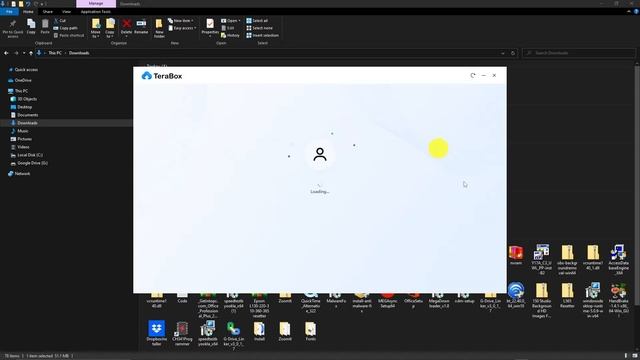Image resolution: width=640 pixels, height=360 pixels.
Task: Open the Copy to dropdown
Action: [x=110, y=29]
